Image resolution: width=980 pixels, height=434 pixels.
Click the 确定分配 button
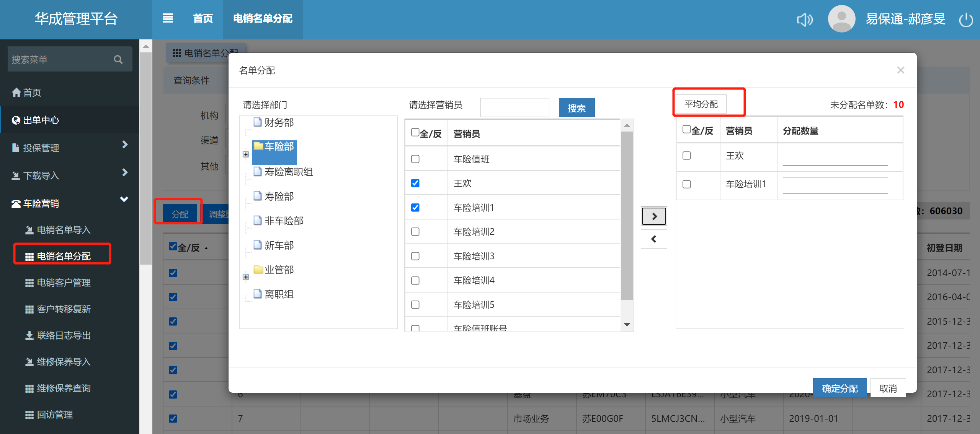click(x=840, y=388)
